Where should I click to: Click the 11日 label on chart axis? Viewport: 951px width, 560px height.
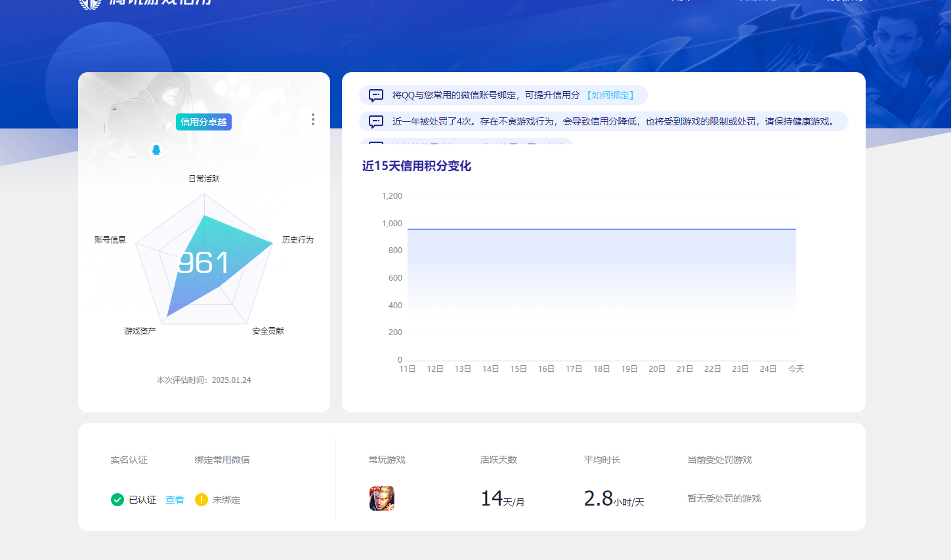coord(408,369)
